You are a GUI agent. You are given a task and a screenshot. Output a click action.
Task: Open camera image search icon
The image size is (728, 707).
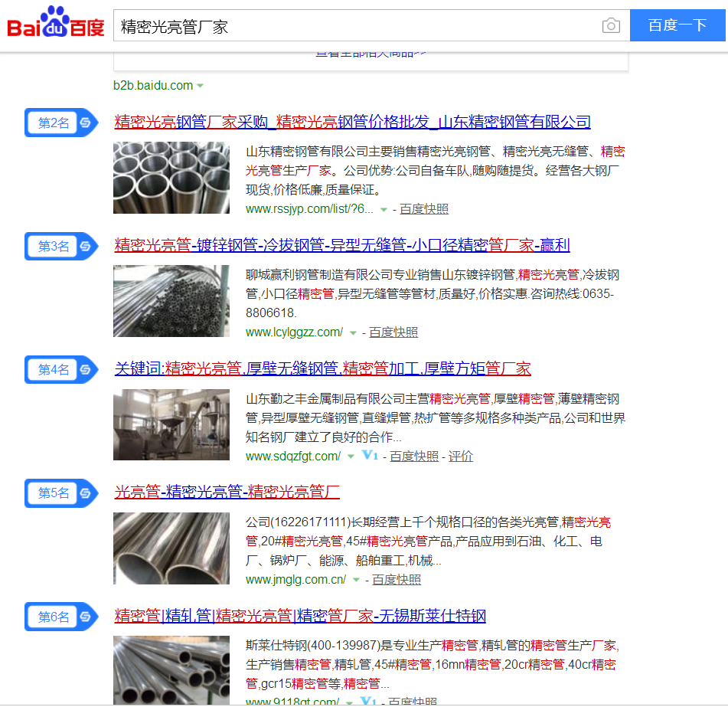(x=611, y=25)
